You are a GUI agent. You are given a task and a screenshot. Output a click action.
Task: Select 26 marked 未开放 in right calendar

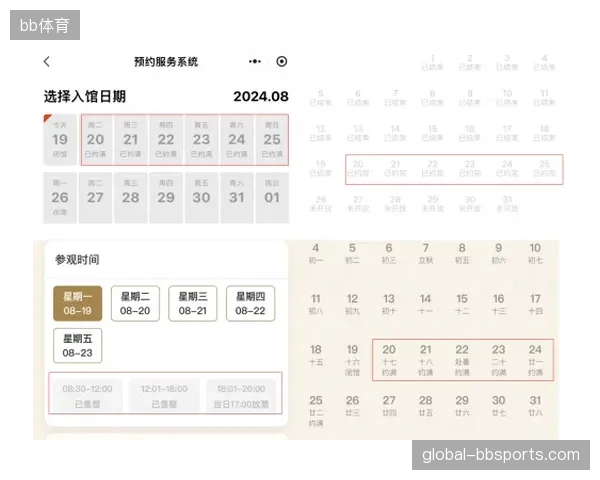(321, 204)
